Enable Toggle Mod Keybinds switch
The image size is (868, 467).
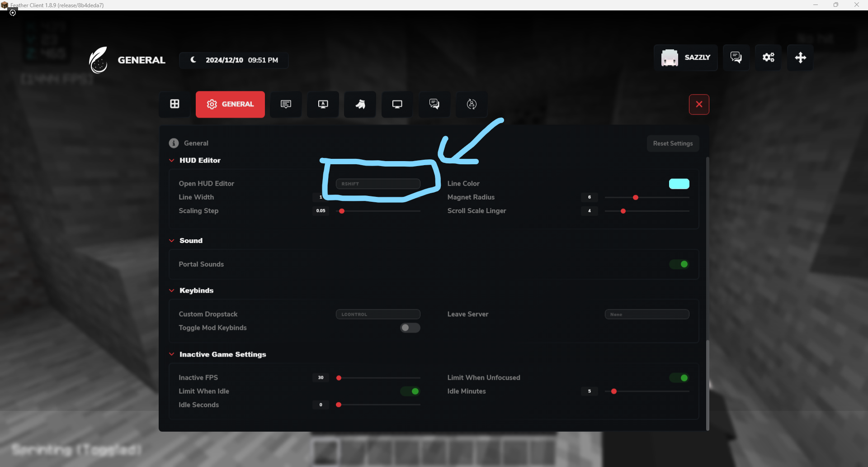click(x=410, y=328)
